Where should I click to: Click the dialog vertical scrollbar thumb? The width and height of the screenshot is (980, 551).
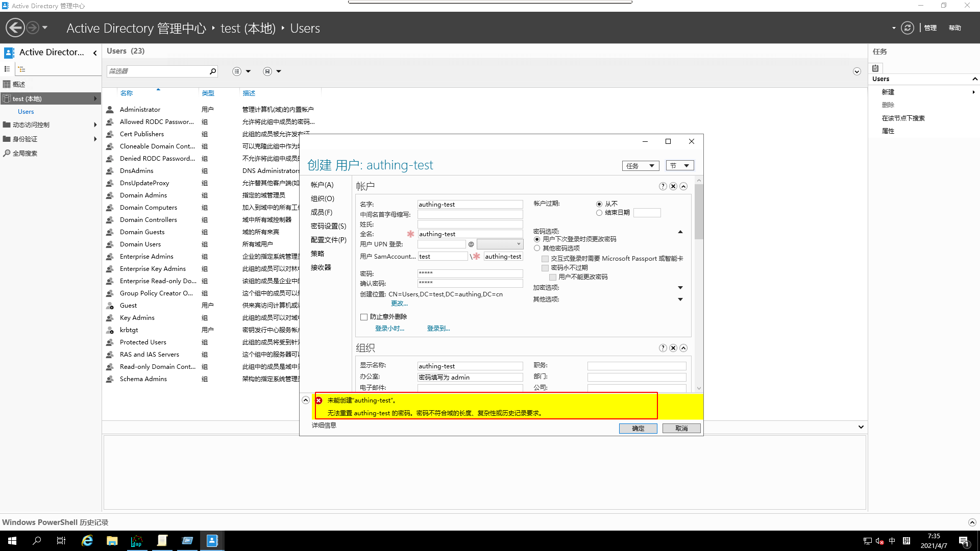[x=699, y=212]
